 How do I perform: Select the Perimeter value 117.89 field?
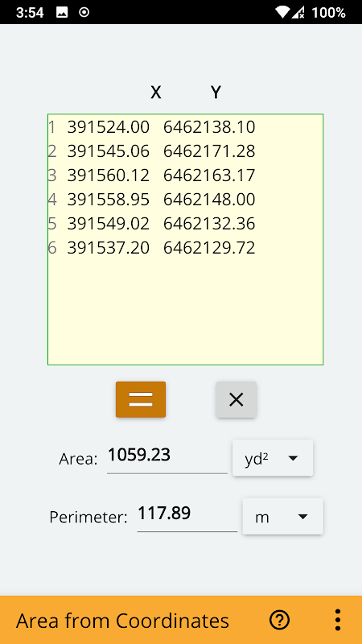(x=187, y=514)
